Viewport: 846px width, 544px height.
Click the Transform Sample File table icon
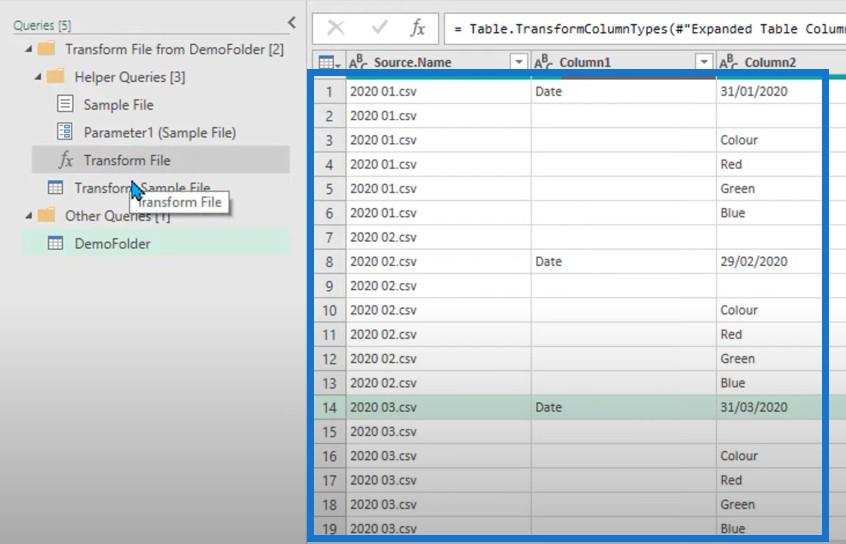tap(56, 187)
